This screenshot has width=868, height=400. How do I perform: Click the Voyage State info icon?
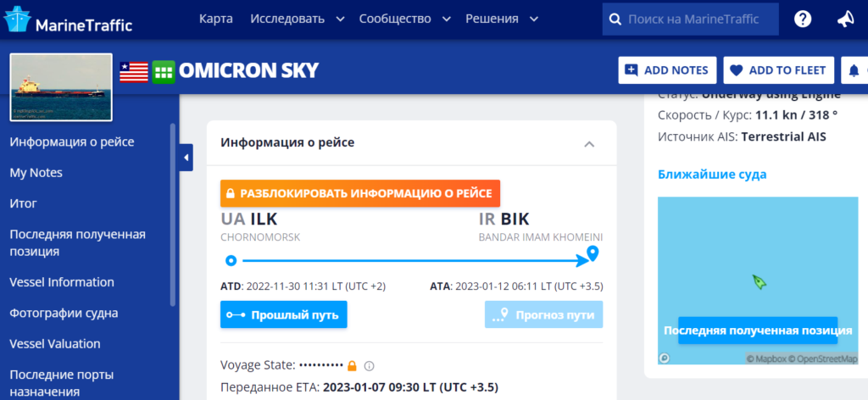click(370, 366)
